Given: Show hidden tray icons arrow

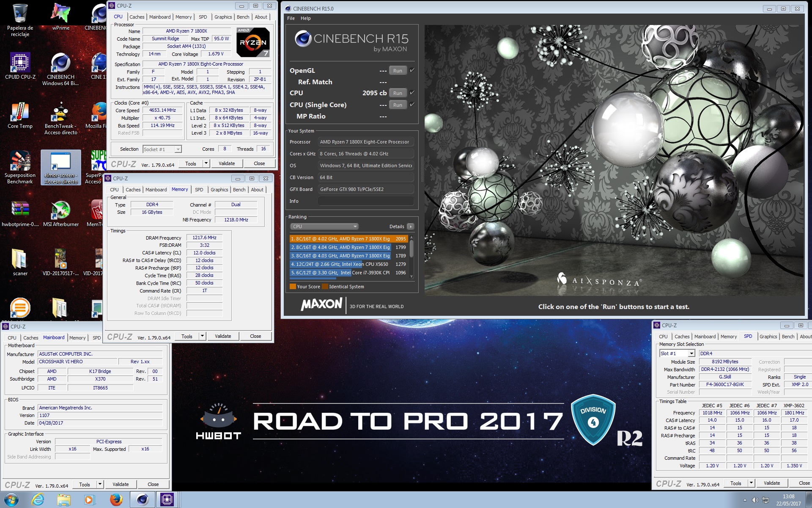Looking at the screenshot, I should [745, 500].
